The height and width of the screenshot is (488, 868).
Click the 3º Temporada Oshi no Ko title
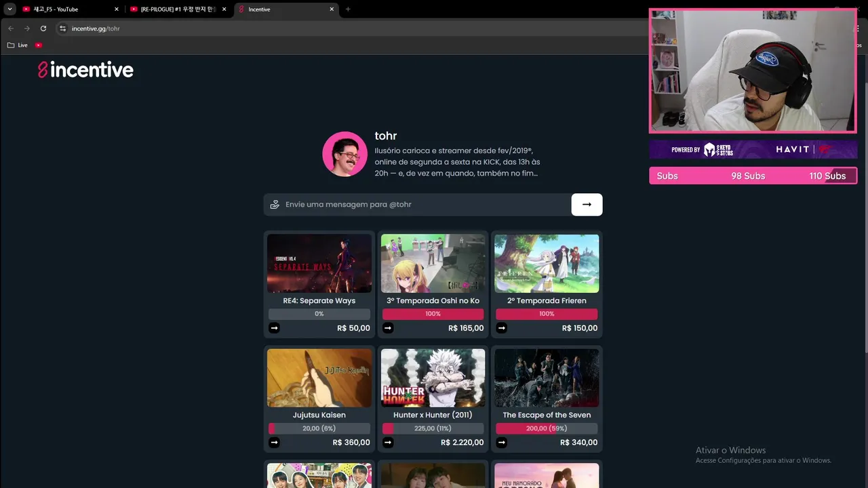(x=433, y=301)
